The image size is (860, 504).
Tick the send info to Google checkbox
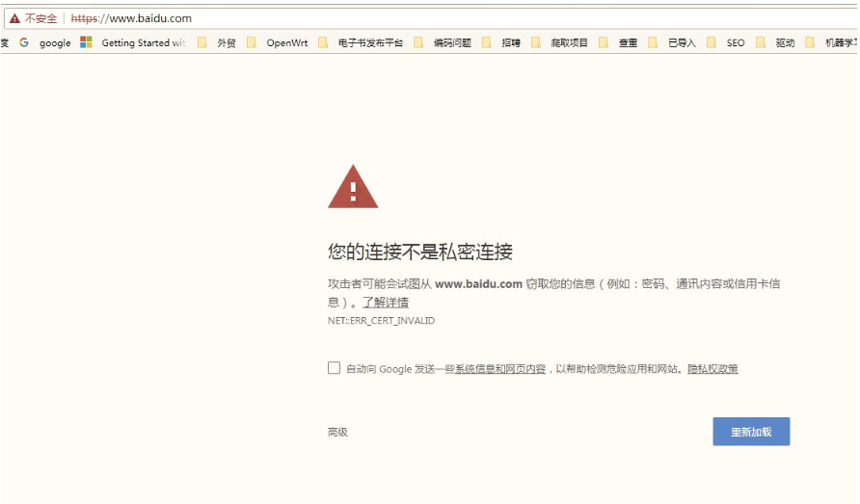[x=334, y=368]
